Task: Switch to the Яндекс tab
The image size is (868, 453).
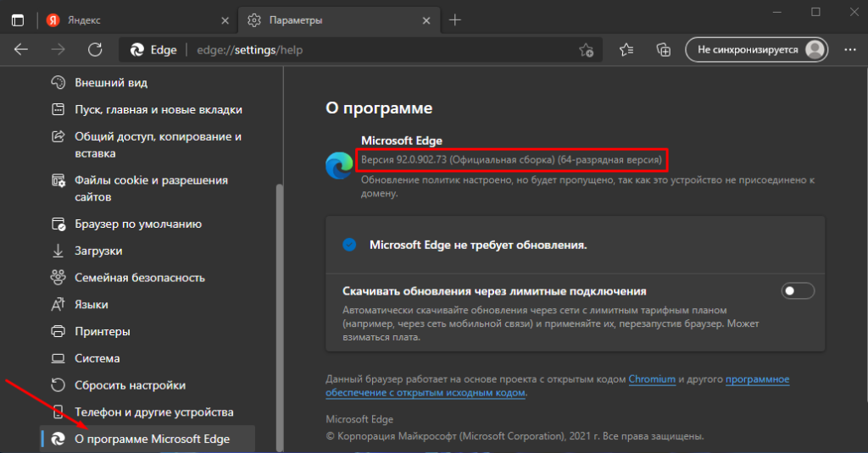Action: (136, 20)
